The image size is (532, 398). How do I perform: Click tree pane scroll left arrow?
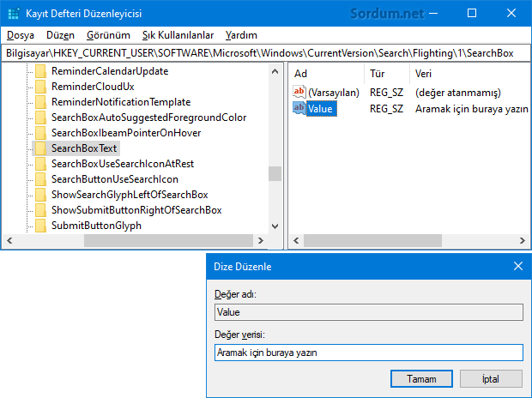point(9,240)
